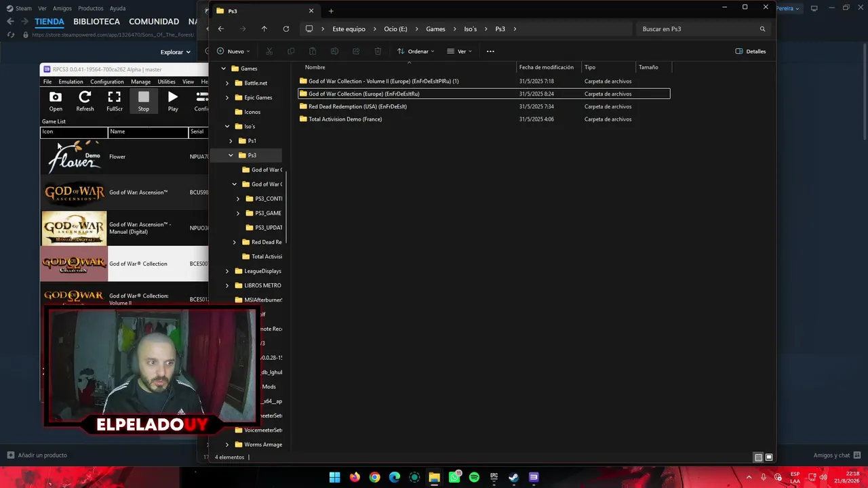Close the Ps3 Explorer tab
Viewport: 868px width, 488px height.
point(311,11)
